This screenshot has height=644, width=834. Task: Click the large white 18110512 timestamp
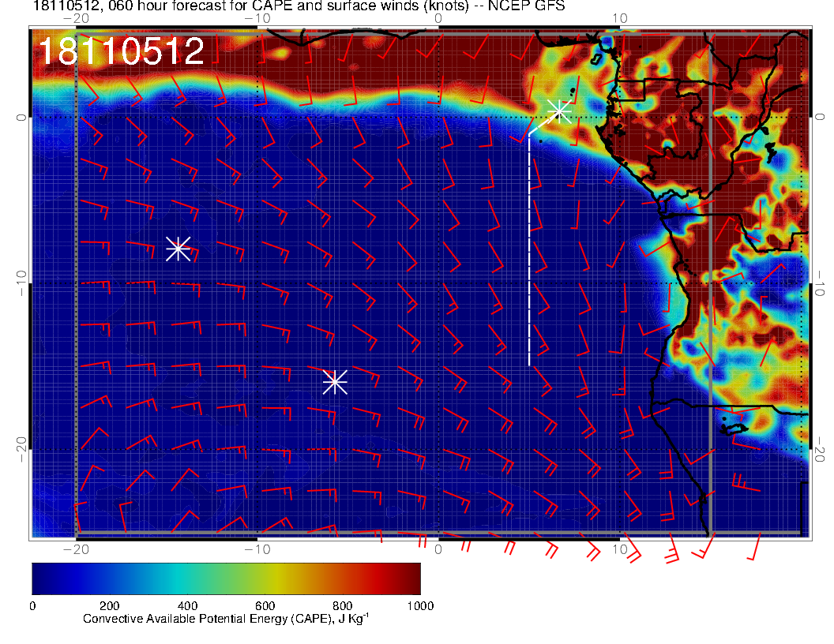121,52
